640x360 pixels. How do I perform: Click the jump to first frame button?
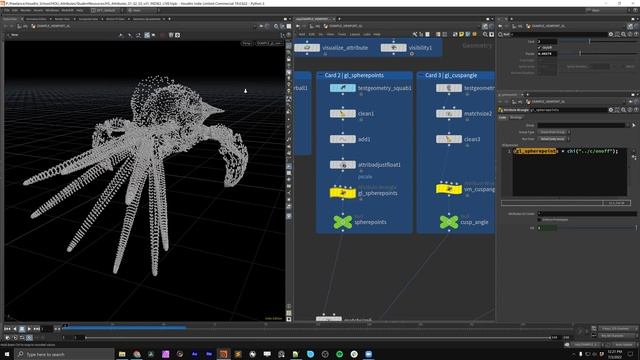(7, 329)
